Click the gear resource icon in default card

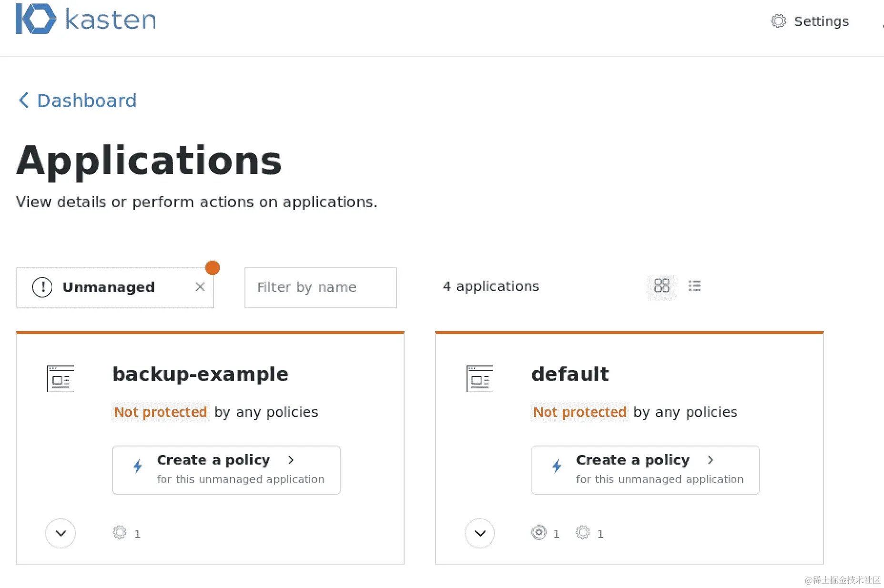[583, 533]
